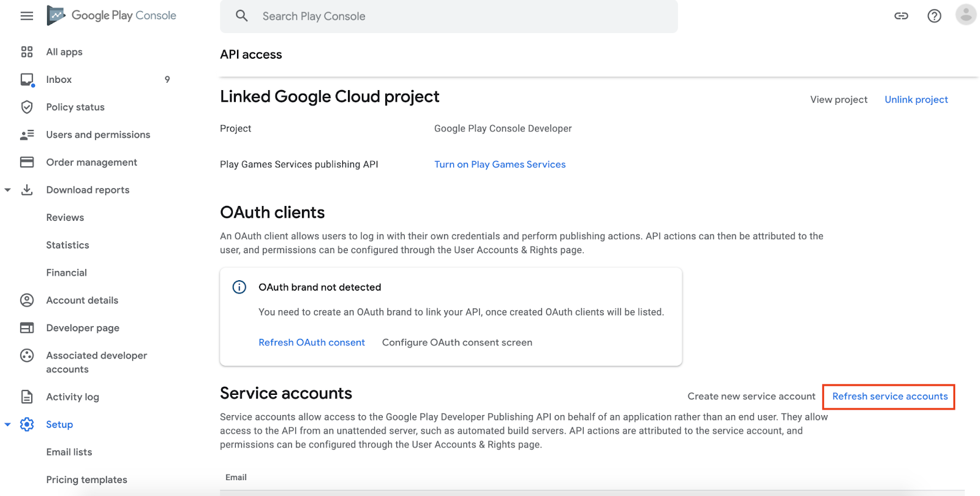The image size is (980, 496).
Task: Open the help question mark icon
Action: pyautogui.click(x=934, y=16)
